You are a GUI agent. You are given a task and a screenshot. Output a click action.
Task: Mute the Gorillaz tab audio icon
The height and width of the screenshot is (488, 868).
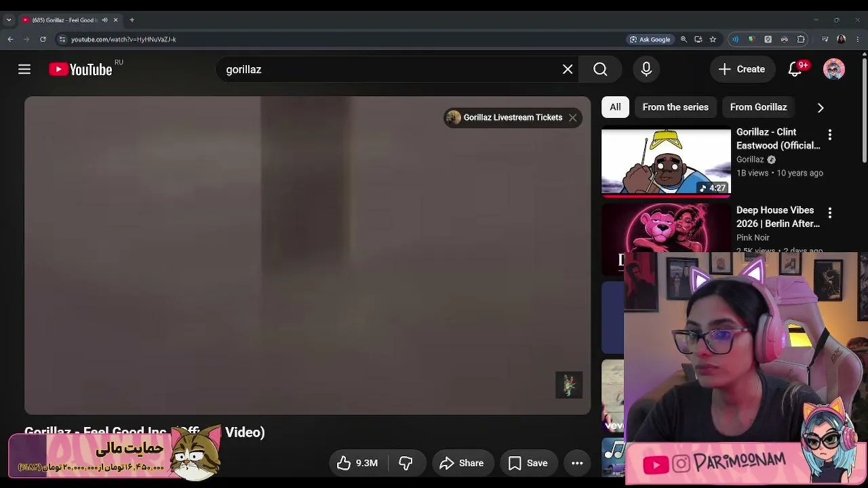104,20
